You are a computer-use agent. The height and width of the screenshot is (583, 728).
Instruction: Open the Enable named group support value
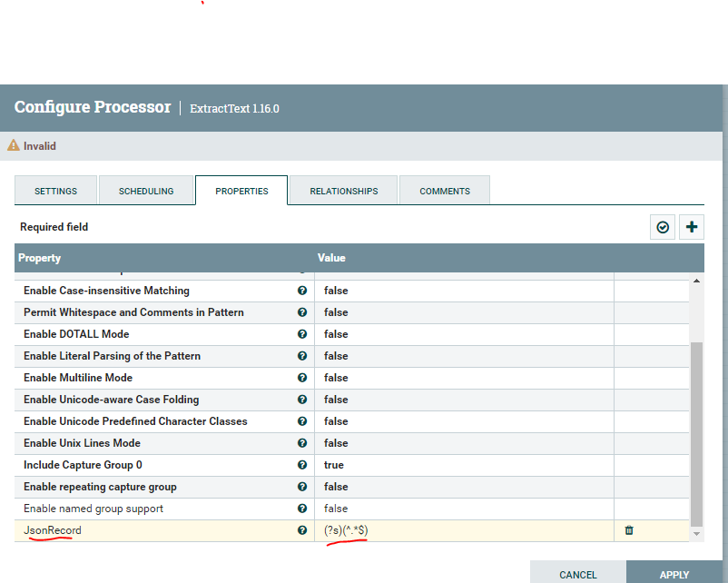463,509
